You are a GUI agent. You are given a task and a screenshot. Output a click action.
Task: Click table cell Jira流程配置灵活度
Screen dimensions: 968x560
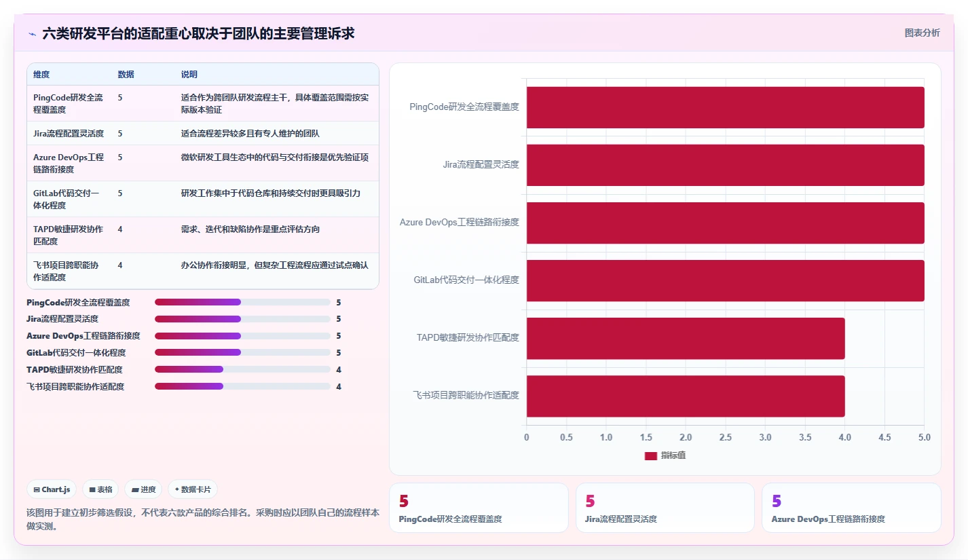(x=69, y=133)
